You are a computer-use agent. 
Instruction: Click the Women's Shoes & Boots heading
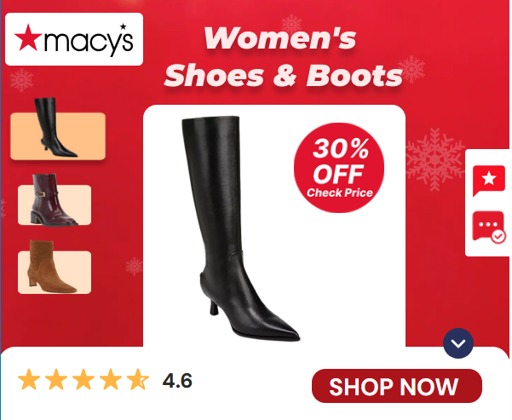(283, 57)
